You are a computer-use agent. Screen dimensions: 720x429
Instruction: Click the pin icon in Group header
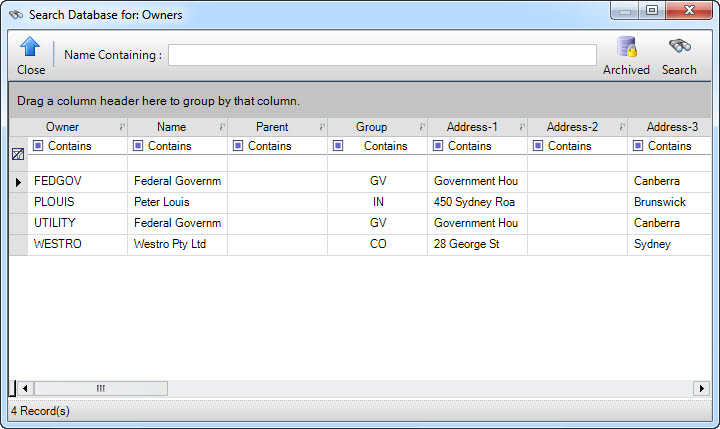coord(422,127)
